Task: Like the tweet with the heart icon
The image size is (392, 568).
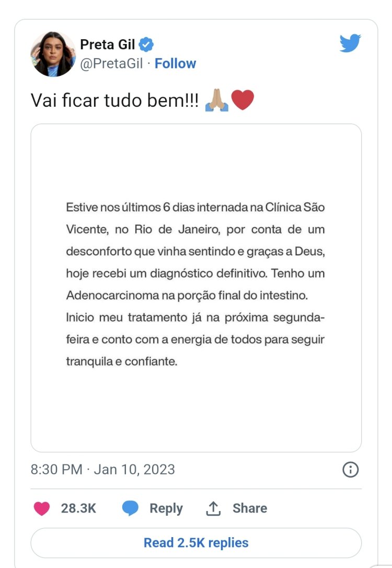Action: (42, 508)
